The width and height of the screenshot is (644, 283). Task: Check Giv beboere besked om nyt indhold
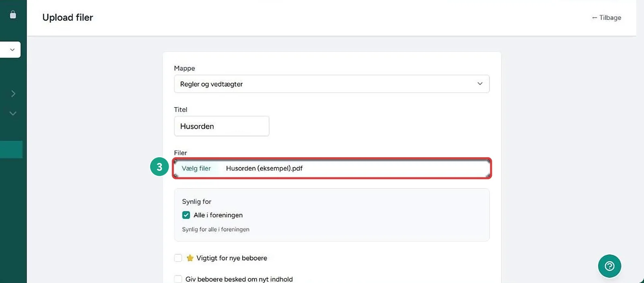(x=178, y=279)
